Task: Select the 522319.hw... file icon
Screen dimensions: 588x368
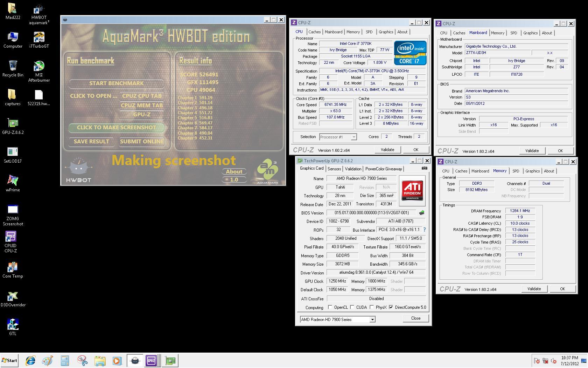Action: pyautogui.click(x=39, y=97)
